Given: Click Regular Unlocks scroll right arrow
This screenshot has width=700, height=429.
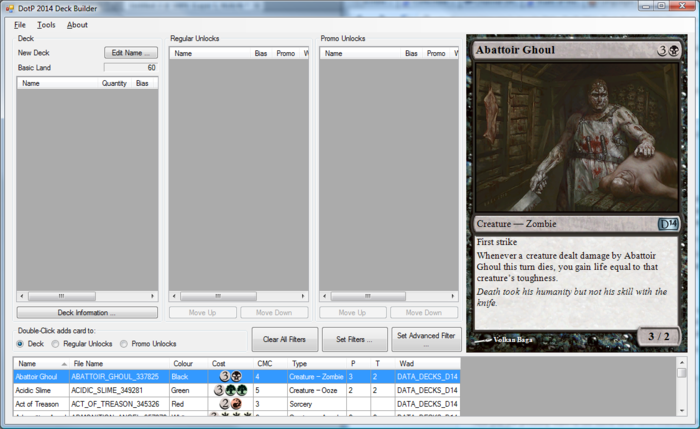Looking at the screenshot, I should click(x=303, y=296).
